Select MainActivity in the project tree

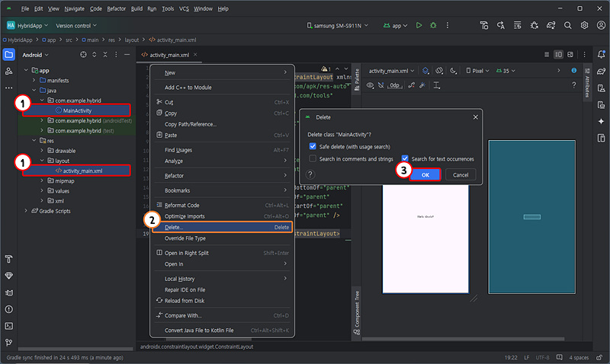[76, 110]
